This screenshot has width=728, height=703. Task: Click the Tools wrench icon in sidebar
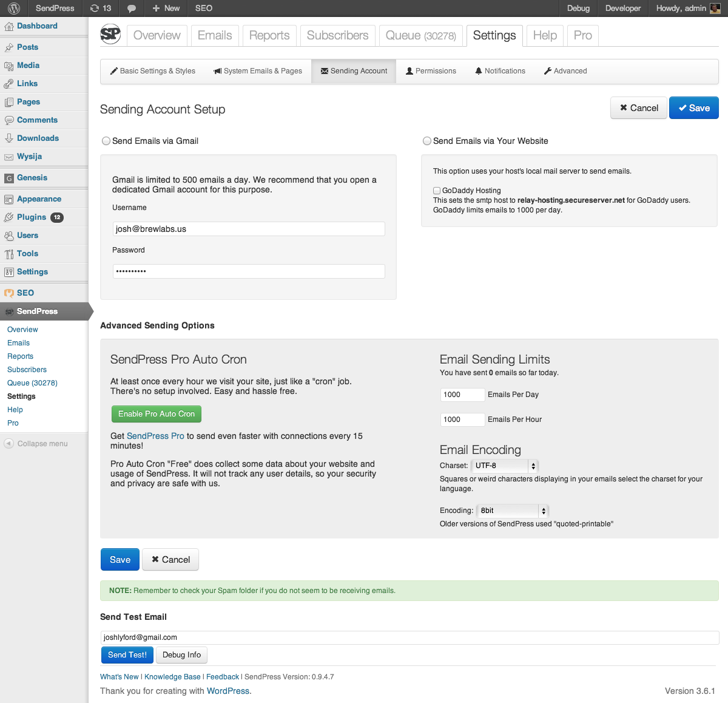click(x=9, y=254)
